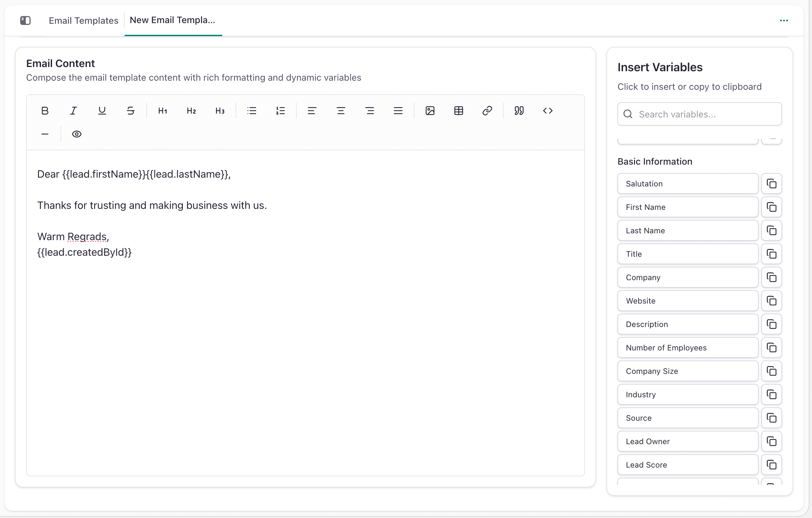The width and height of the screenshot is (812, 518).
Task: Click the misspelled 'Regrads' word
Action: point(87,237)
